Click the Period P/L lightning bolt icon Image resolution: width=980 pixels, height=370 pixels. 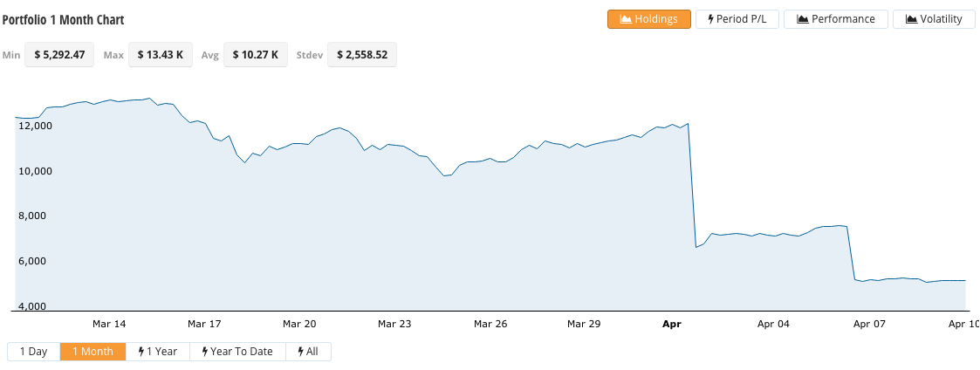point(710,19)
